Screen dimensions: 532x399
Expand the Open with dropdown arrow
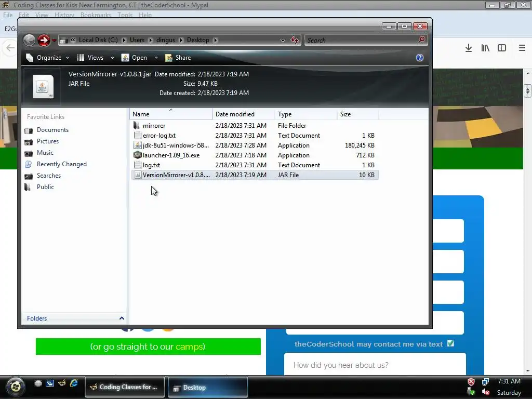pyautogui.click(x=156, y=58)
